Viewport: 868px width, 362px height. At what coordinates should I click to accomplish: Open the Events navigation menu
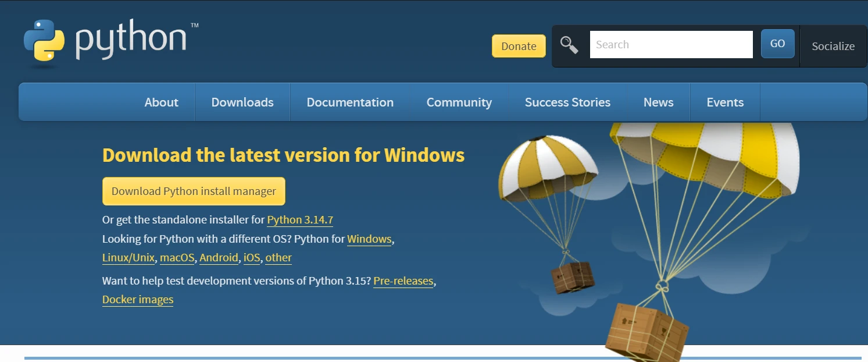click(x=725, y=102)
